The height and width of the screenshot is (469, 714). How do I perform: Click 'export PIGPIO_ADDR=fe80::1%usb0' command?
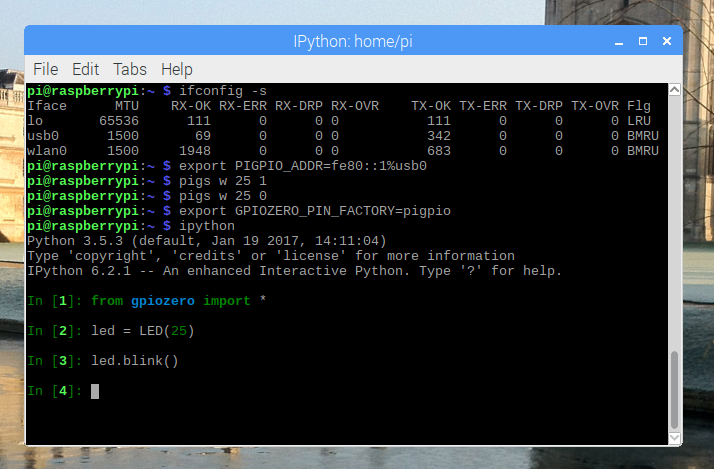303,166
